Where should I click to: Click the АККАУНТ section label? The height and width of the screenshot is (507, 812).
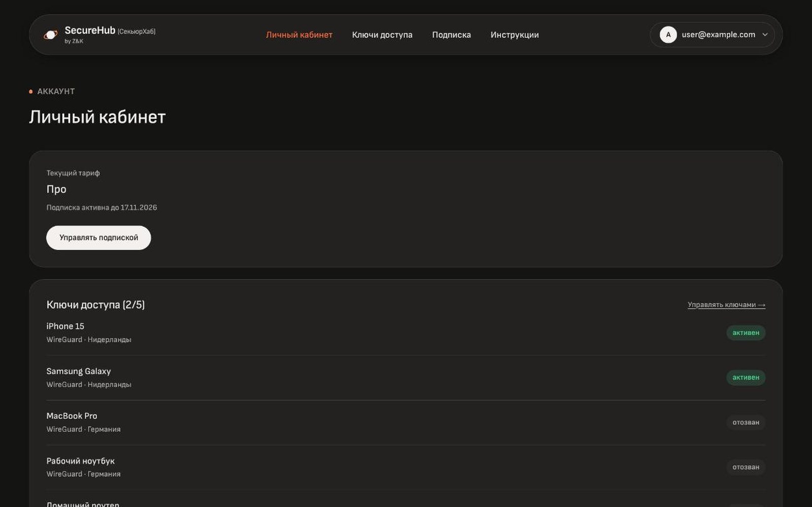click(x=56, y=91)
